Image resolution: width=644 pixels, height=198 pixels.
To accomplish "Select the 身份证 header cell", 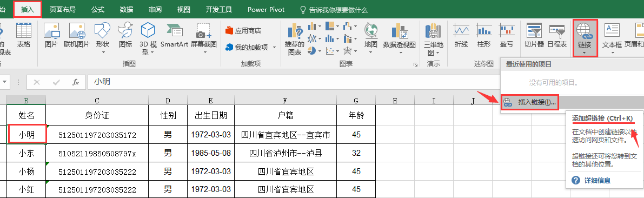I will click(x=97, y=115).
